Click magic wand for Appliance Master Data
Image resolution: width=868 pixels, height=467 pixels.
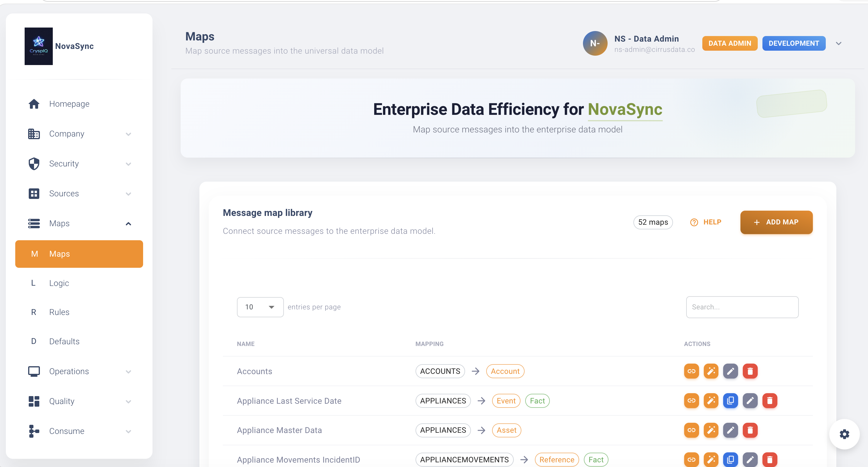click(x=711, y=430)
